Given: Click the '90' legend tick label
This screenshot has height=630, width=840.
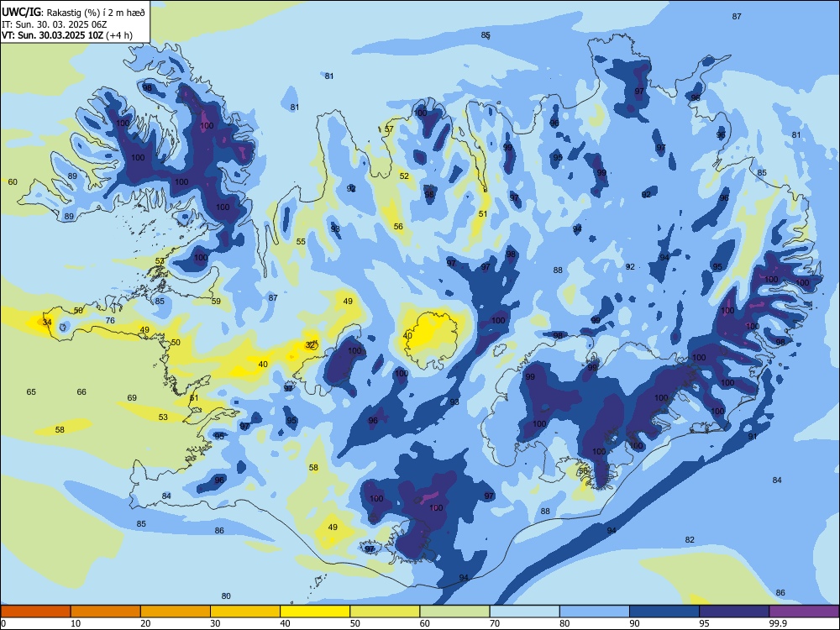Looking at the screenshot, I should click(635, 623).
